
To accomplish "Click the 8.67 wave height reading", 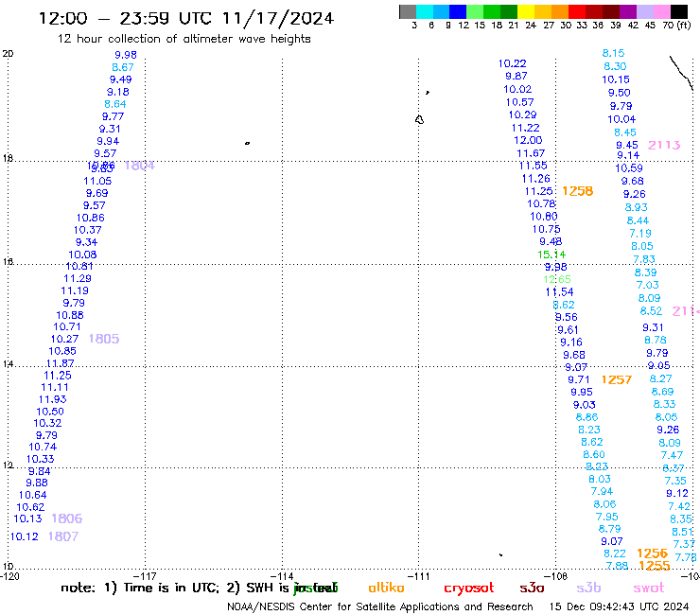I will click(x=123, y=67).
